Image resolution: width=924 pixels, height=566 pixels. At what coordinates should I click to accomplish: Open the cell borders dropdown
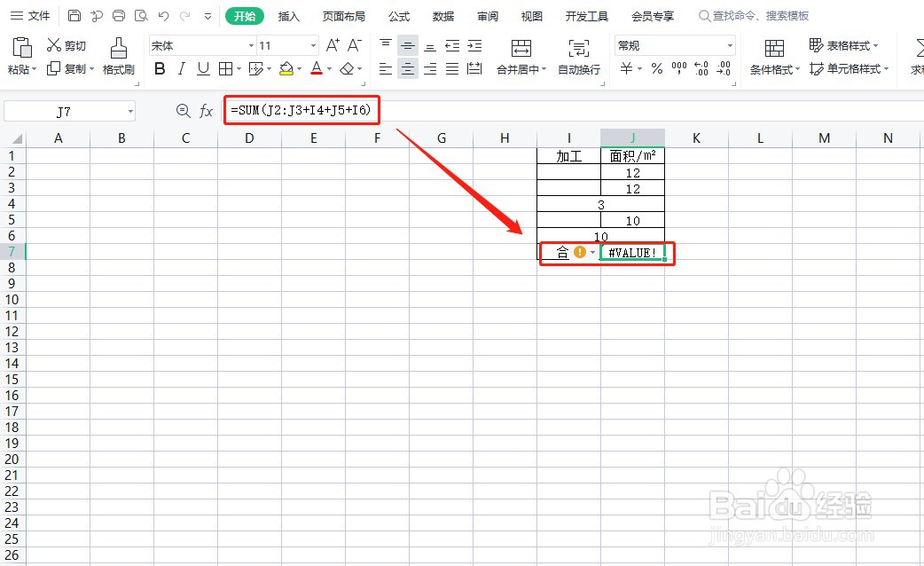coord(228,68)
